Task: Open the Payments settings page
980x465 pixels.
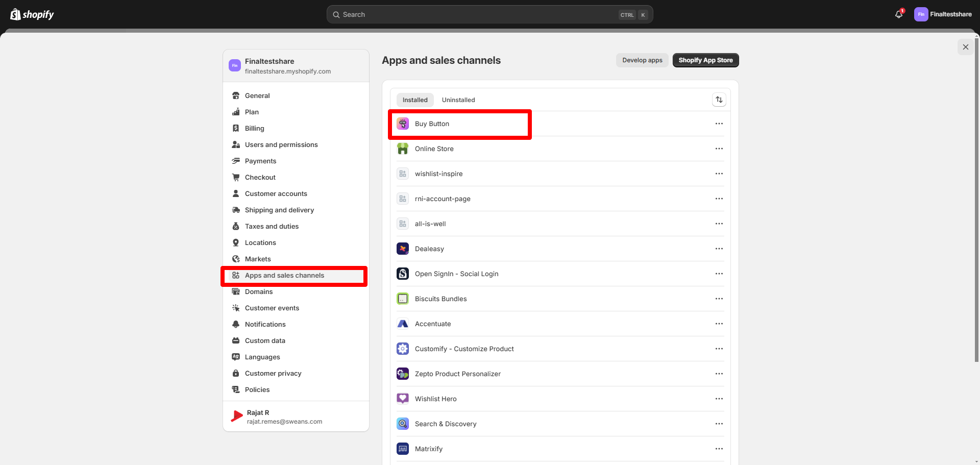Action: [x=296, y=161]
